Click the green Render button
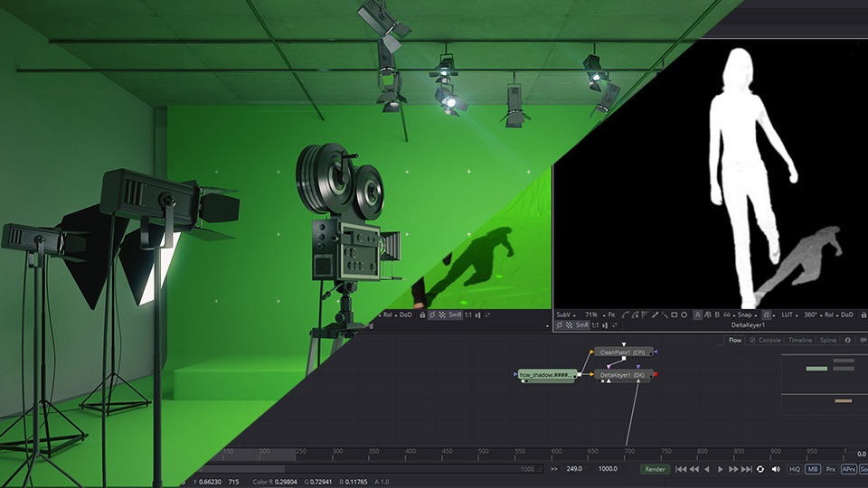The image size is (868, 488). click(654, 469)
